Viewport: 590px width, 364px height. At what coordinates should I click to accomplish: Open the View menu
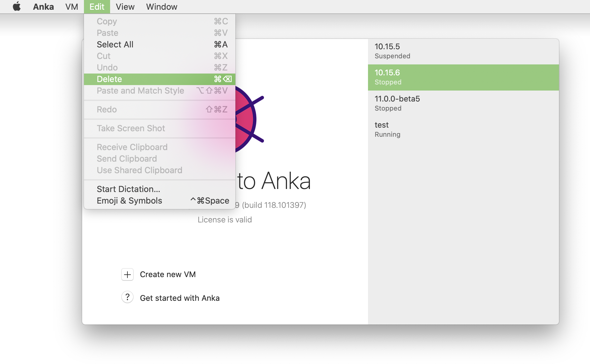point(125,7)
